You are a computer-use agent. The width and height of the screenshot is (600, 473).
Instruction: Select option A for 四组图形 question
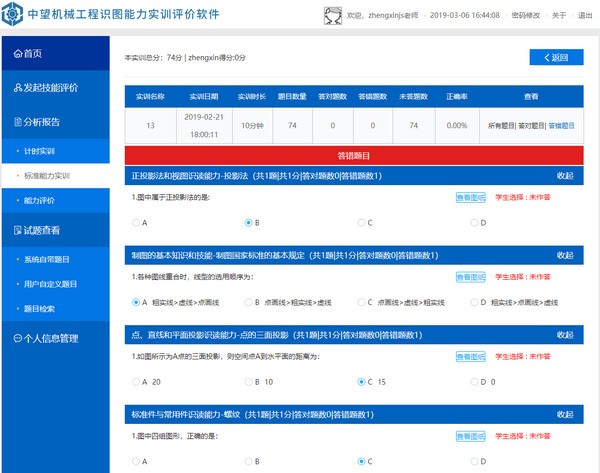(x=136, y=462)
